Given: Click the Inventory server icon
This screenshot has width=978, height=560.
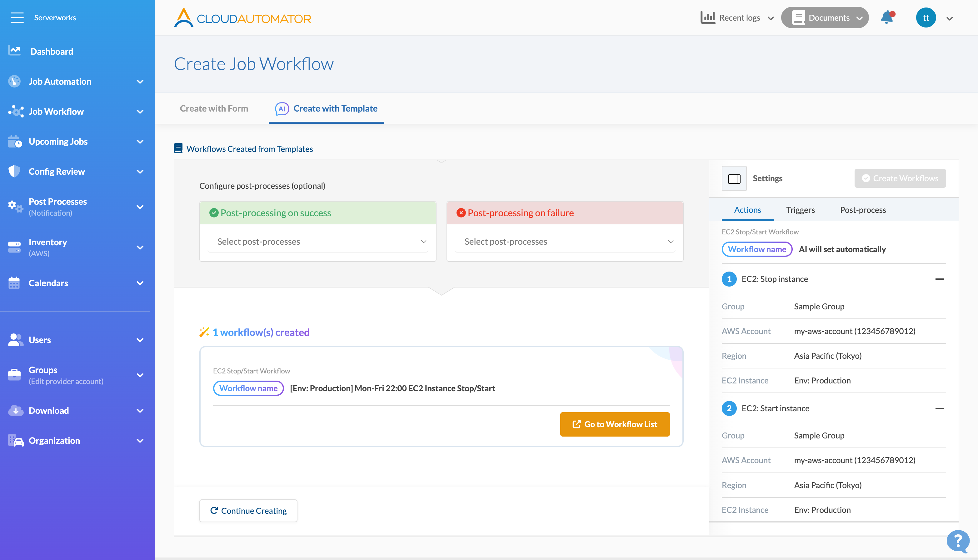Looking at the screenshot, I should click(15, 247).
